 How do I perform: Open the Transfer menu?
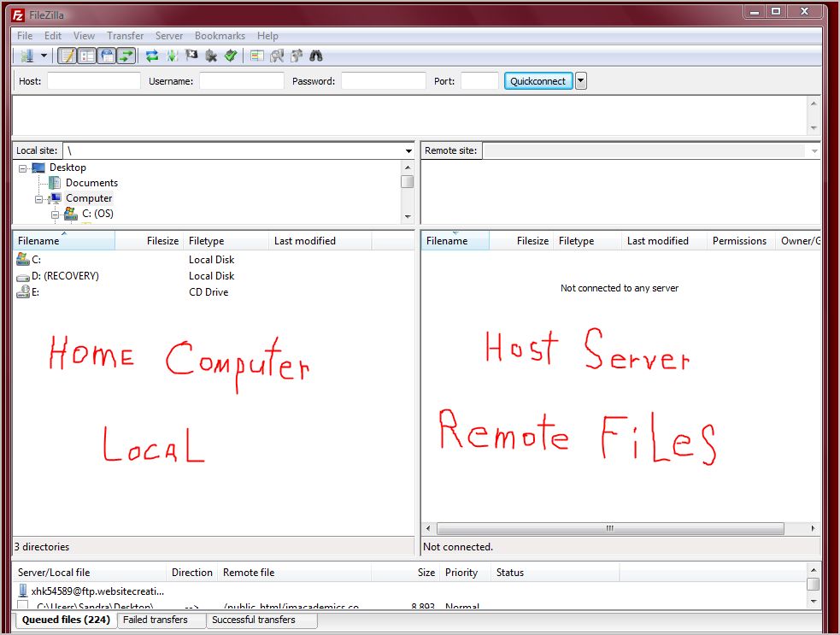pos(125,36)
